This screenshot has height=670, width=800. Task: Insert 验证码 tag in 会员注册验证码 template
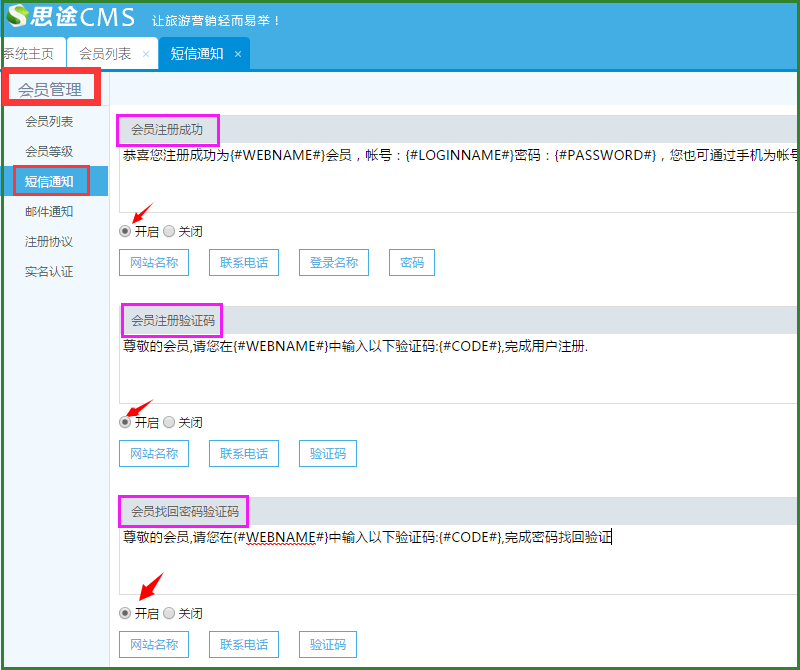pos(327,453)
